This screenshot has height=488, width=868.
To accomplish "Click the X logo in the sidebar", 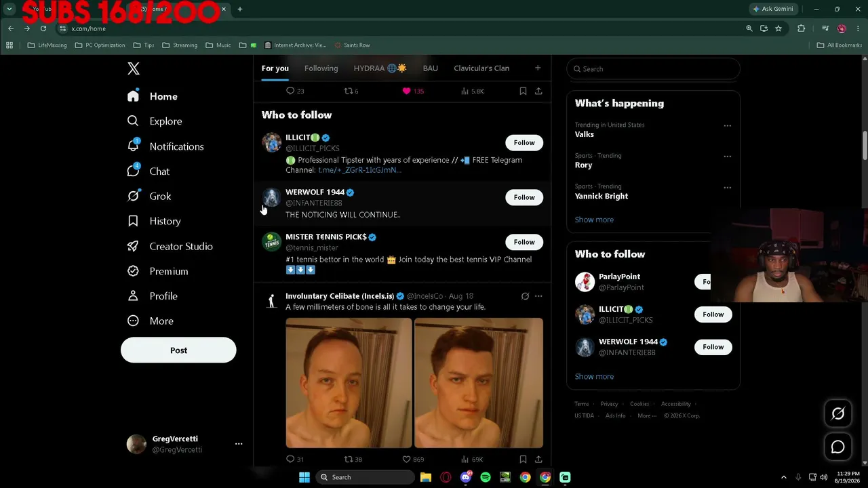I will (134, 68).
